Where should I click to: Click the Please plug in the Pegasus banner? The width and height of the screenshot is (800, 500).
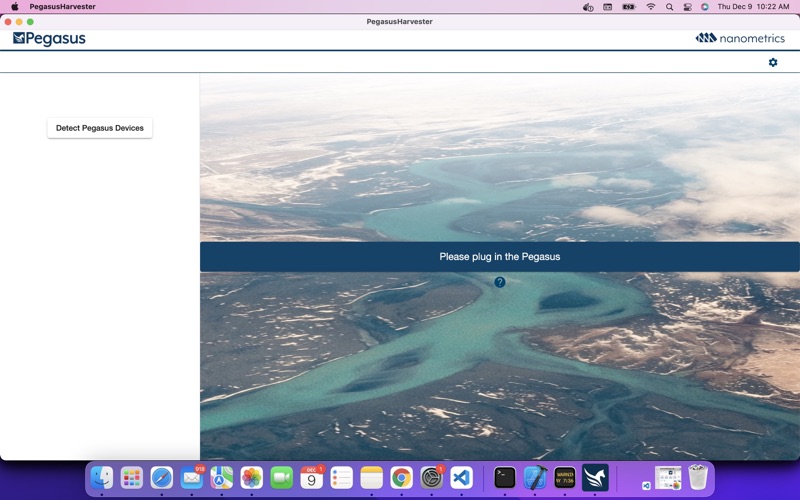pyautogui.click(x=499, y=257)
